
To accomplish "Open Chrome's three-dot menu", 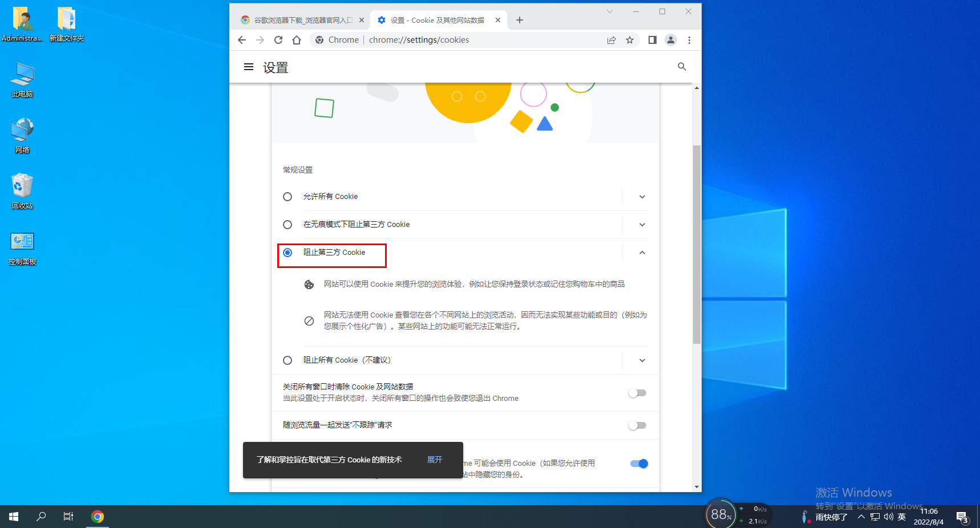I will [689, 40].
